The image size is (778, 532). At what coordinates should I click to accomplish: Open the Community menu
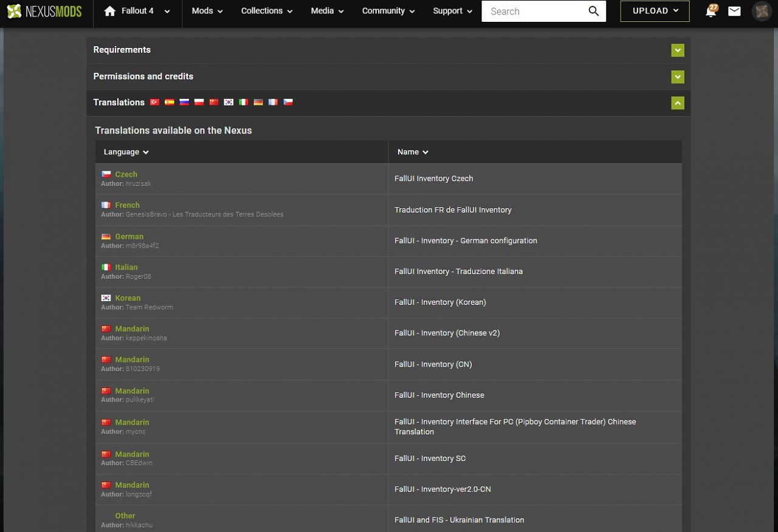(388, 11)
